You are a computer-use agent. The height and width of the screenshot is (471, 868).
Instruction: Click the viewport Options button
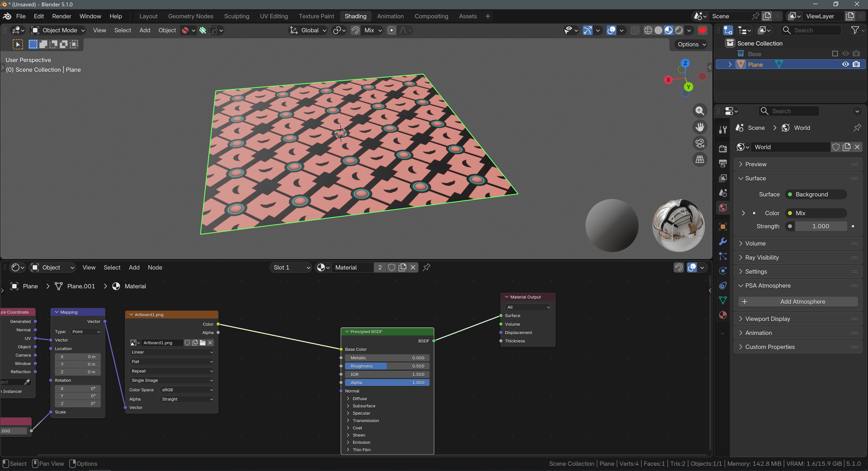pyautogui.click(x=691, y=44)
